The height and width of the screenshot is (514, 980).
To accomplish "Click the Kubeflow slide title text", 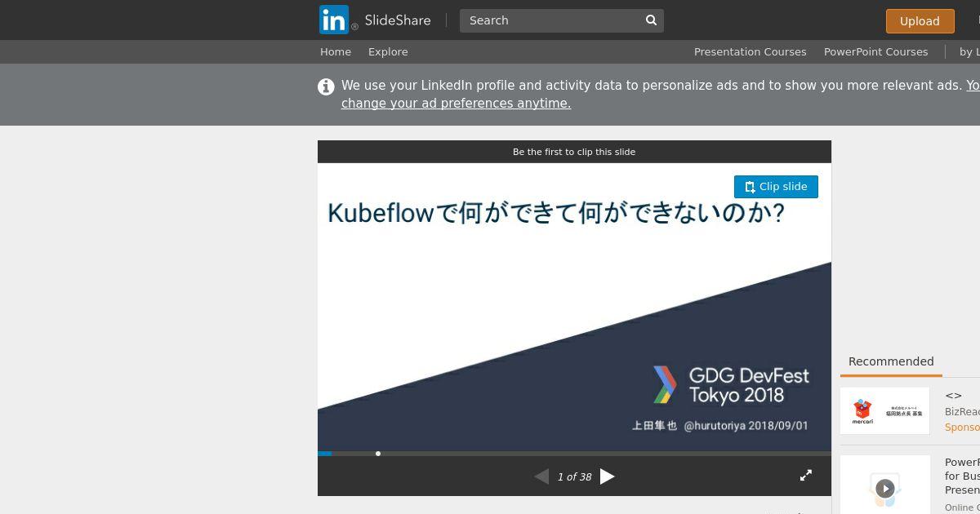I will [x=556, y=213].
